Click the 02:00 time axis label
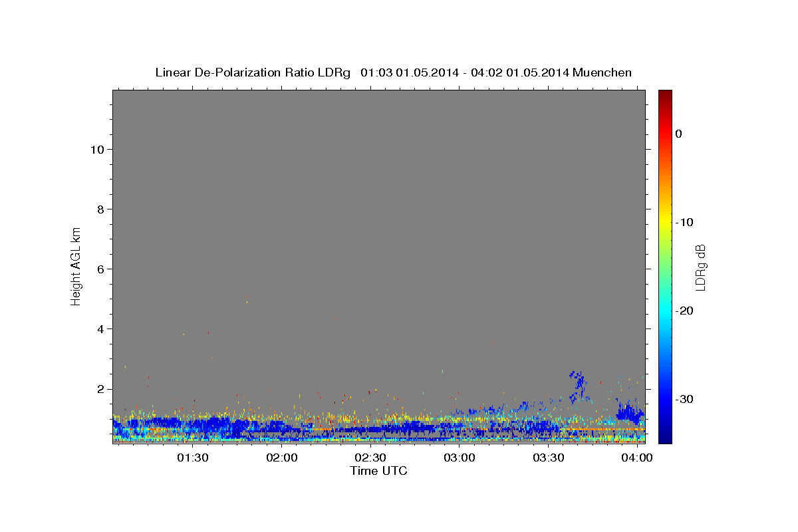Screen dimensions: 798x532 (282, 458)
